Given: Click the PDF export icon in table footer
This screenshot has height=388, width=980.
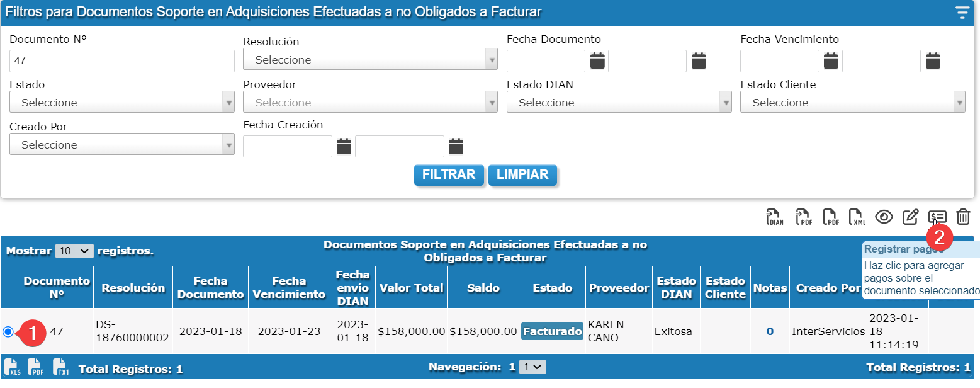Looking at the screenshot, I should click(x=36, y=367).
